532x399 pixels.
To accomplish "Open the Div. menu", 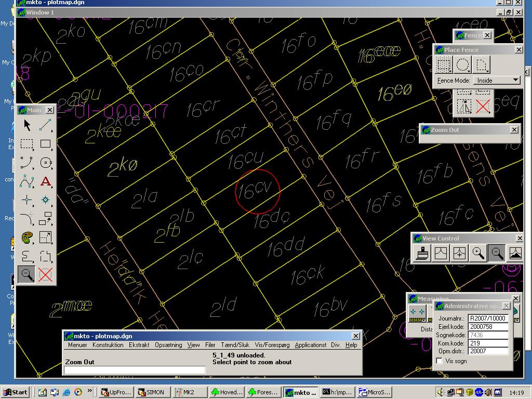I will coord(336,345).
